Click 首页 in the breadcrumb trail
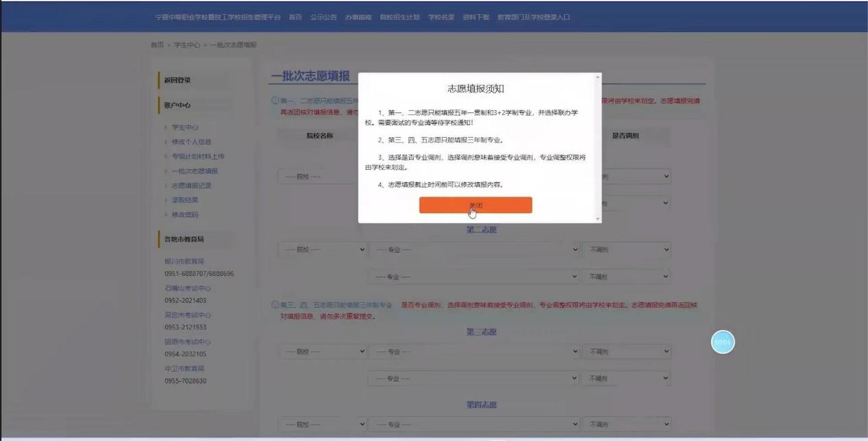This screenshot has width=868, height=441. pyautogui.click(x=157, y=45)
